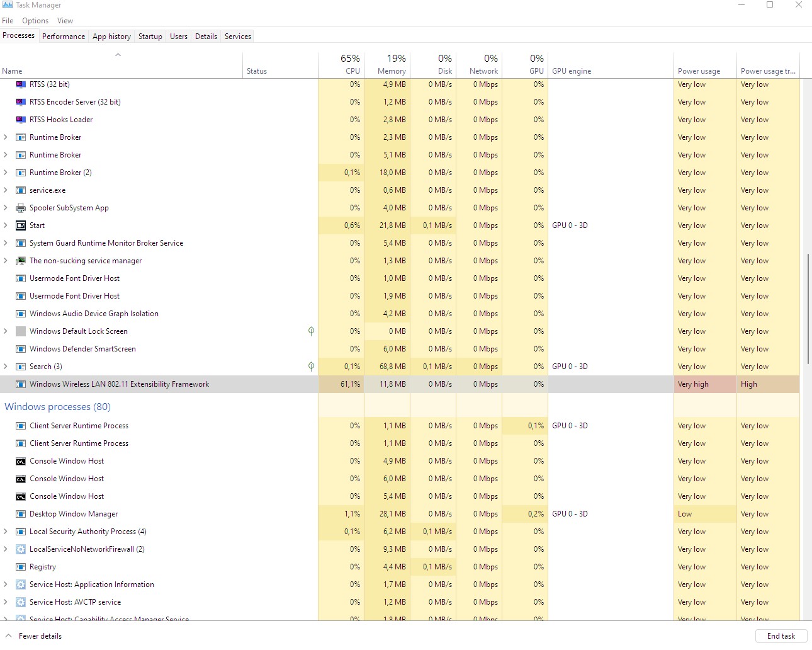Sort by Status column header

(x=281, y=64)
